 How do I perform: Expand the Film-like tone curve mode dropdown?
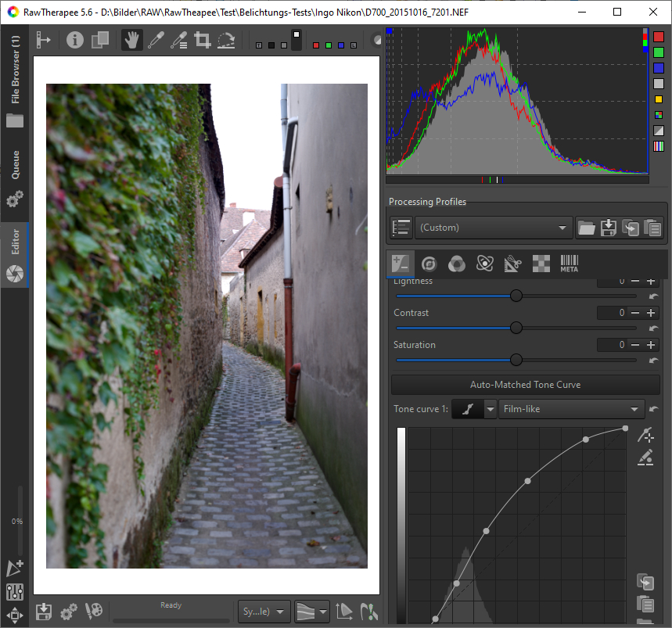pos(570,408)
